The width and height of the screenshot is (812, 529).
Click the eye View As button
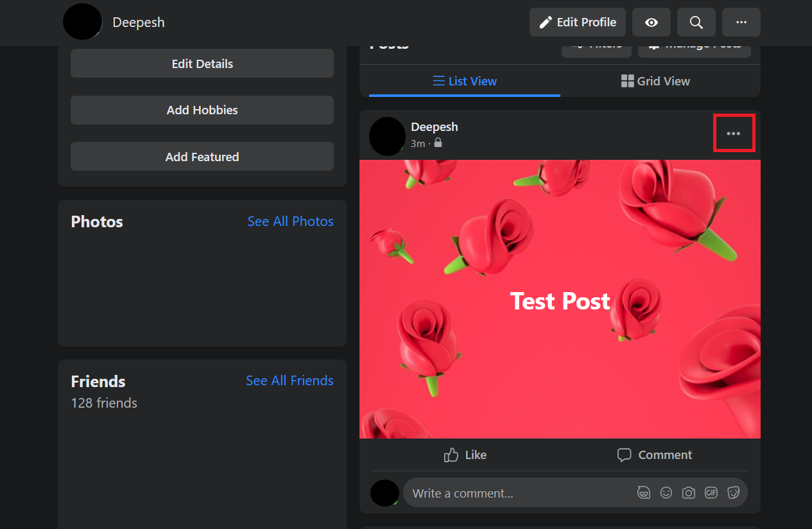coord(652,22)
